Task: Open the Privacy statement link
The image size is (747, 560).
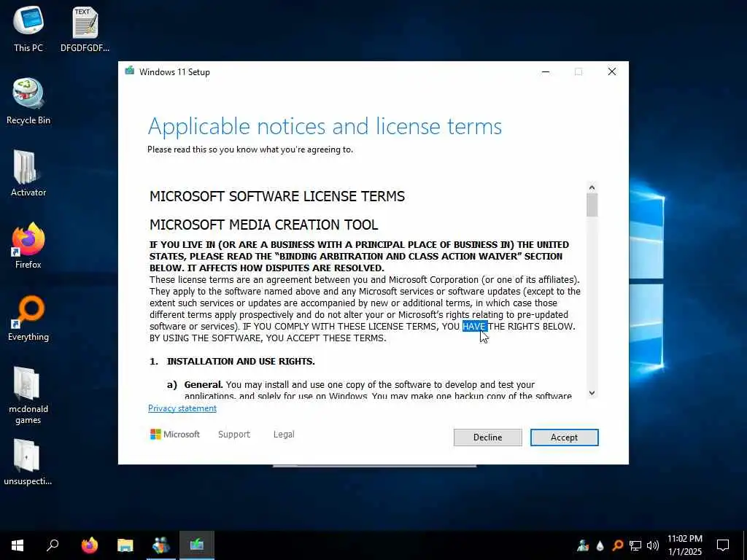Action: [x=182, y=408]
